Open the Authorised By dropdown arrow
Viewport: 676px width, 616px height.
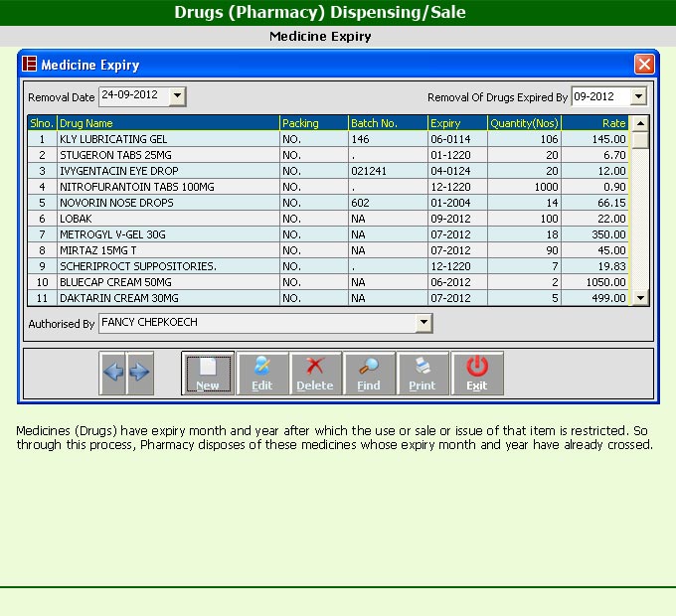coord(423,323)
